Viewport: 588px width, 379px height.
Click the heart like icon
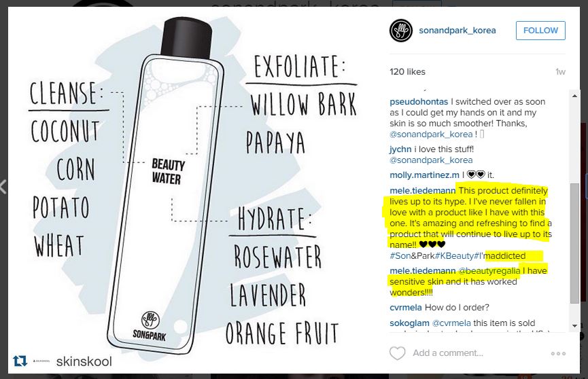(x=398, y=353)
